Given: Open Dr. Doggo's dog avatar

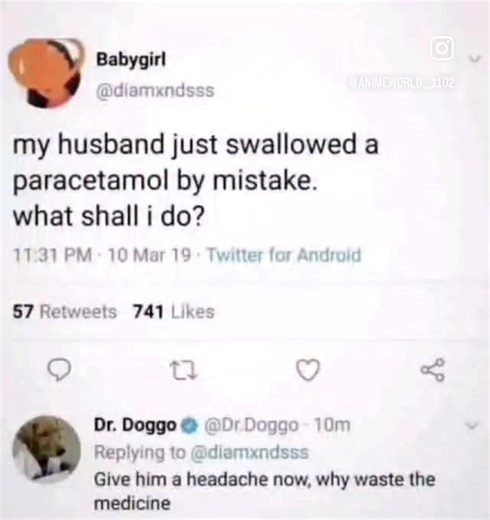Looking at the screenshot, I should point(46,449).
